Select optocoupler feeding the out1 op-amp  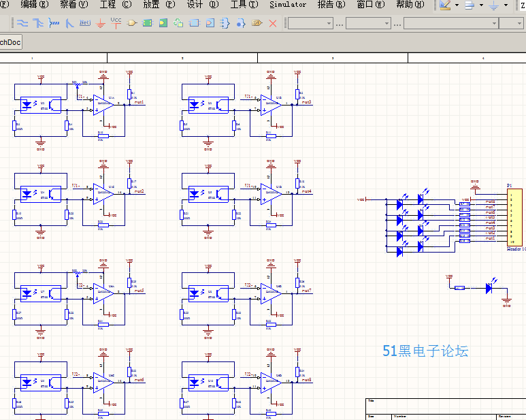[x=41, y=105]
